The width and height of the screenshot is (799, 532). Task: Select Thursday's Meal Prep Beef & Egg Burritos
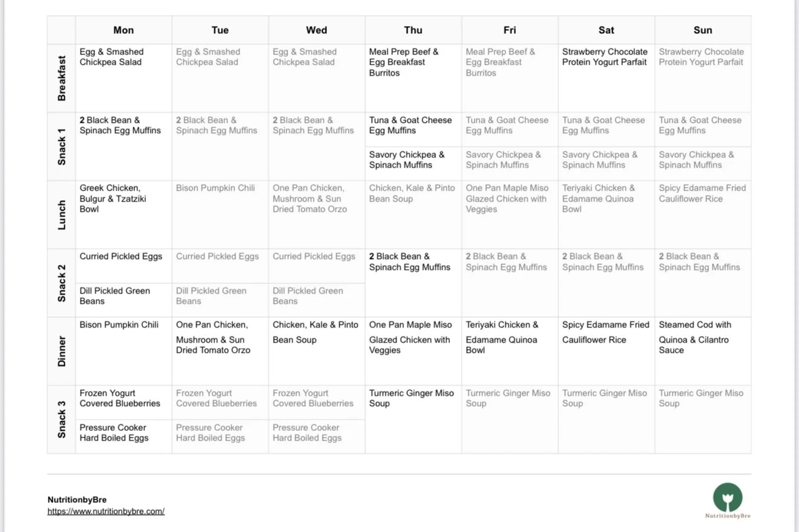point(404,62)
